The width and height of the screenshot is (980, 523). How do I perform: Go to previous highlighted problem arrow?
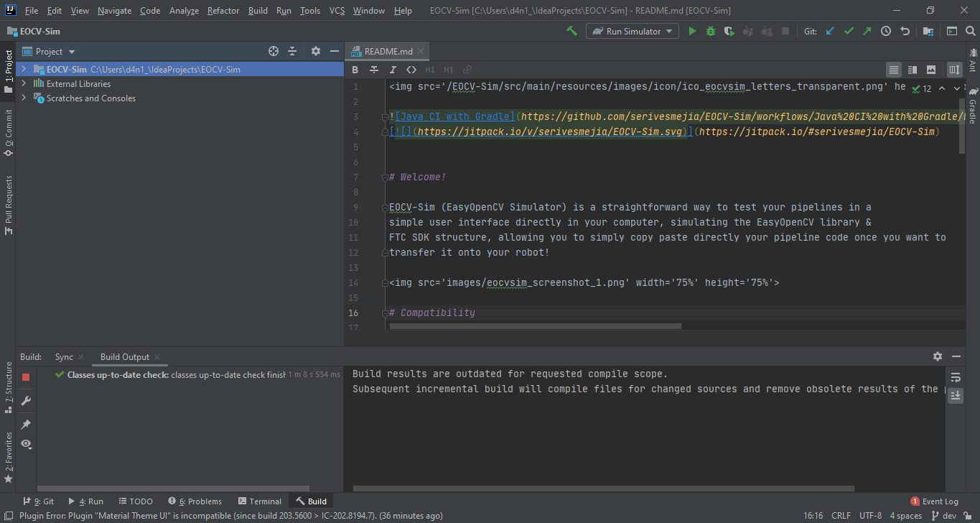pos(941,88)
